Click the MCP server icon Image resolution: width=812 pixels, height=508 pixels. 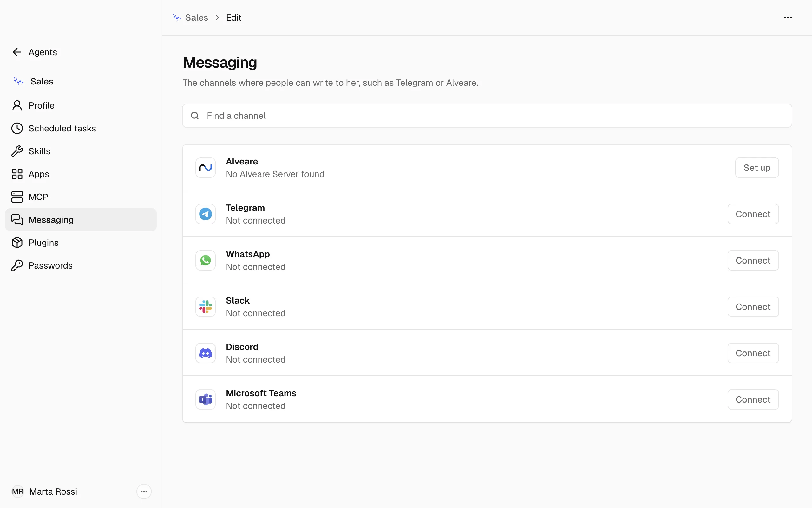click(17, 197)
